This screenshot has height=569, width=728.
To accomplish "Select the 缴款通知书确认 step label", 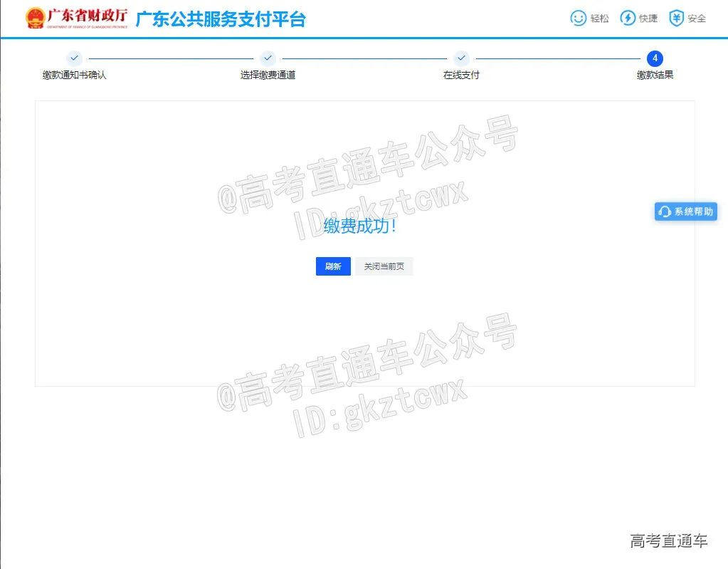I will [74, 75].
